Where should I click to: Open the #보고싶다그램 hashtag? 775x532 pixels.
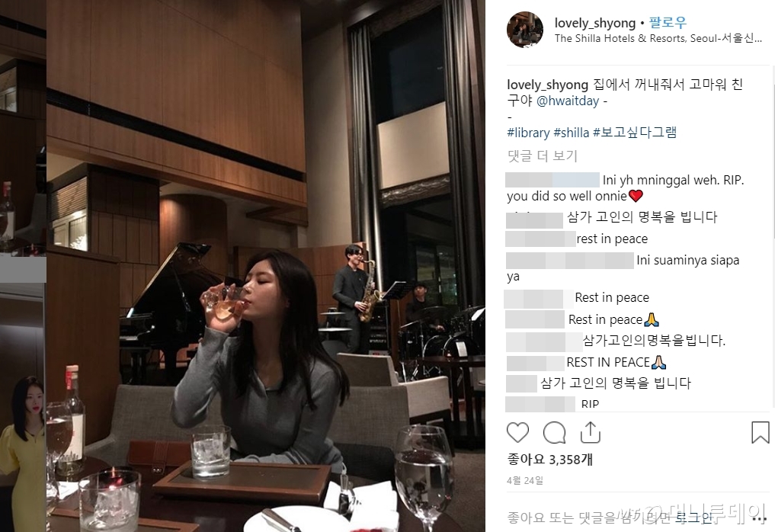tap(635, 132)
